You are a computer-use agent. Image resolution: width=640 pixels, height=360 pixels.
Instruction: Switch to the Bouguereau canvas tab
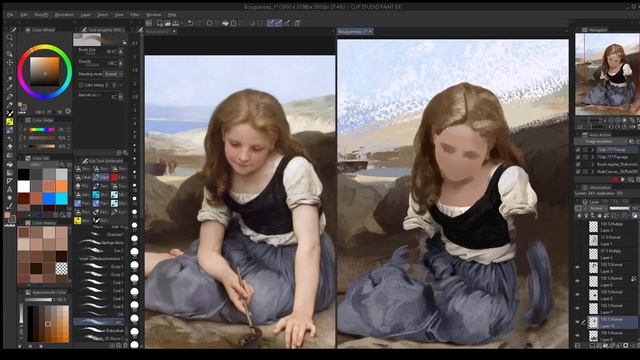pyautogui.click(x=355, y=31)
